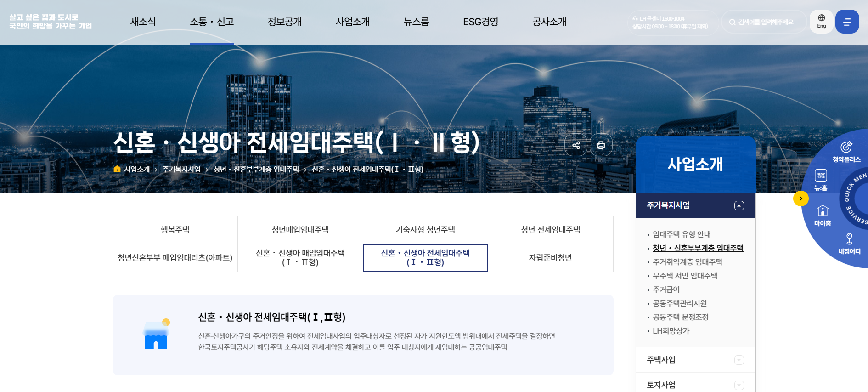
Task: Open sidebar link LH희망상가
Action: pos(671,331)
